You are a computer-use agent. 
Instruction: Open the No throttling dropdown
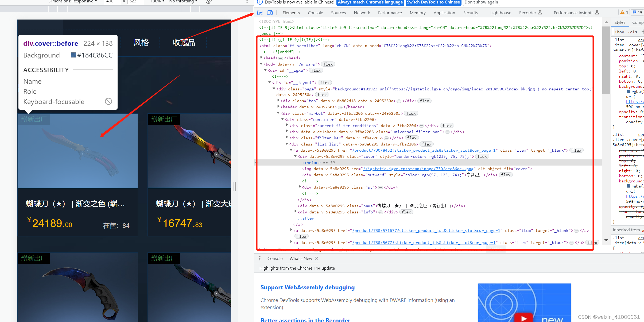click(x=183, y=2)
